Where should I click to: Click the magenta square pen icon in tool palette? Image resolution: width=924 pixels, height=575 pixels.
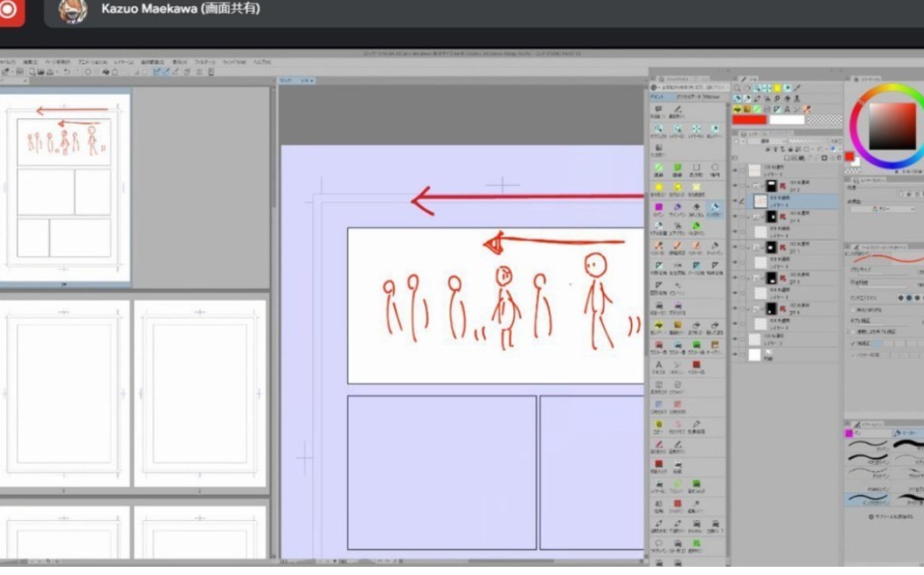point(658,207)
